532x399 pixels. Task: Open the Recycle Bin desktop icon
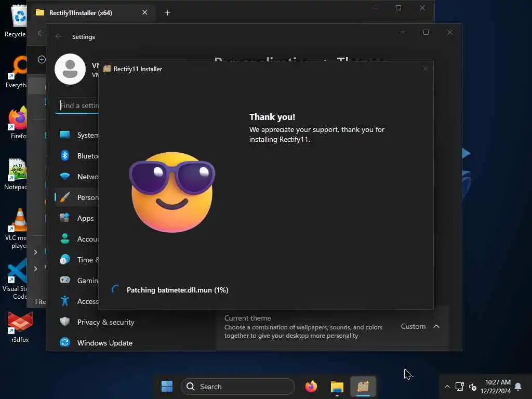(16, 21)
